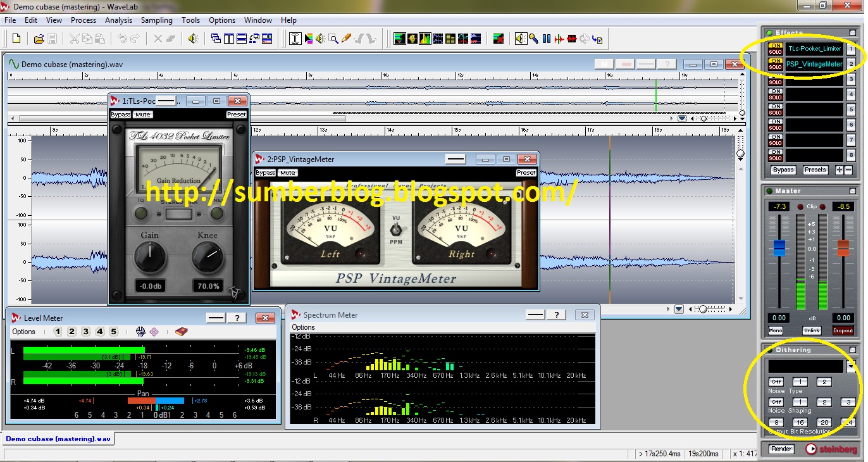Screen dimensions: 868x462
Task: Open the spectrum analyzer toolbar icon
Action: (x=425, y=39)
